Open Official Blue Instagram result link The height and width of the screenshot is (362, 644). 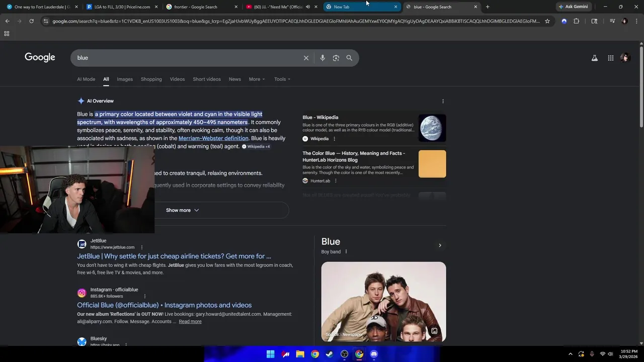(x=164, y=305)
